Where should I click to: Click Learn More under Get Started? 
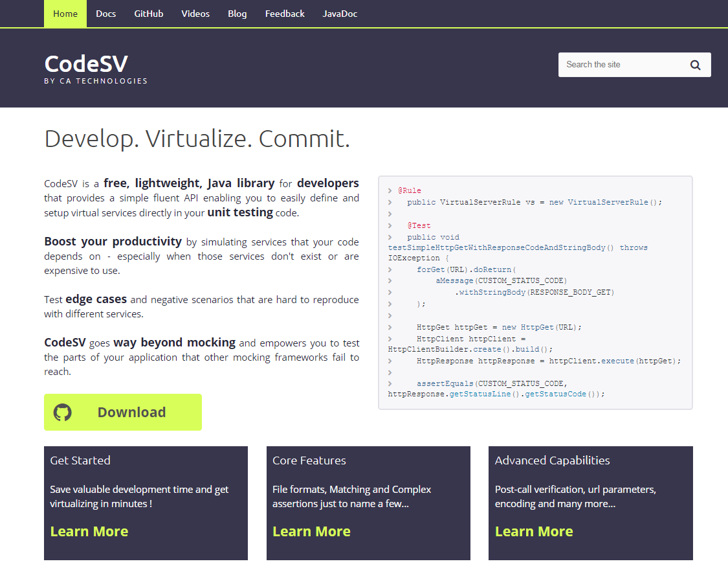click(89, 531)
